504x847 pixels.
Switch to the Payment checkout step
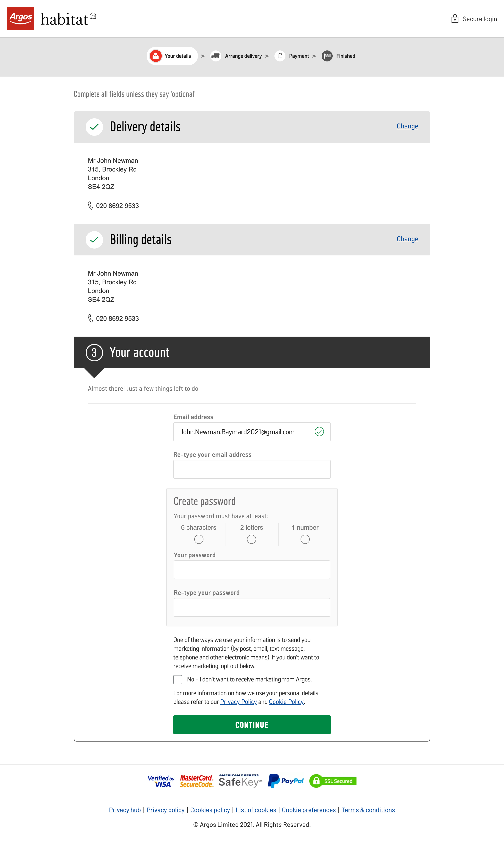(x=298, y=56)
